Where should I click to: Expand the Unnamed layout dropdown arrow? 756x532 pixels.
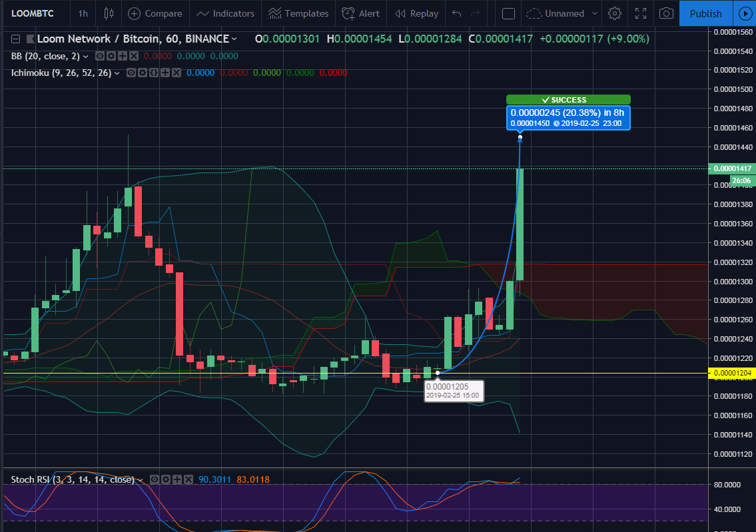pyautogui.click(x=595, y=13)
